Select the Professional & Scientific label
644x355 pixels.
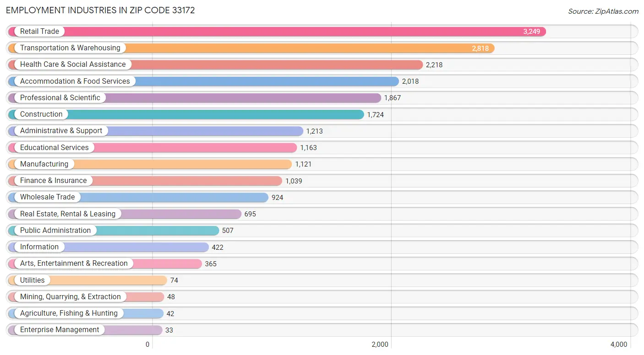pos(60,98)
